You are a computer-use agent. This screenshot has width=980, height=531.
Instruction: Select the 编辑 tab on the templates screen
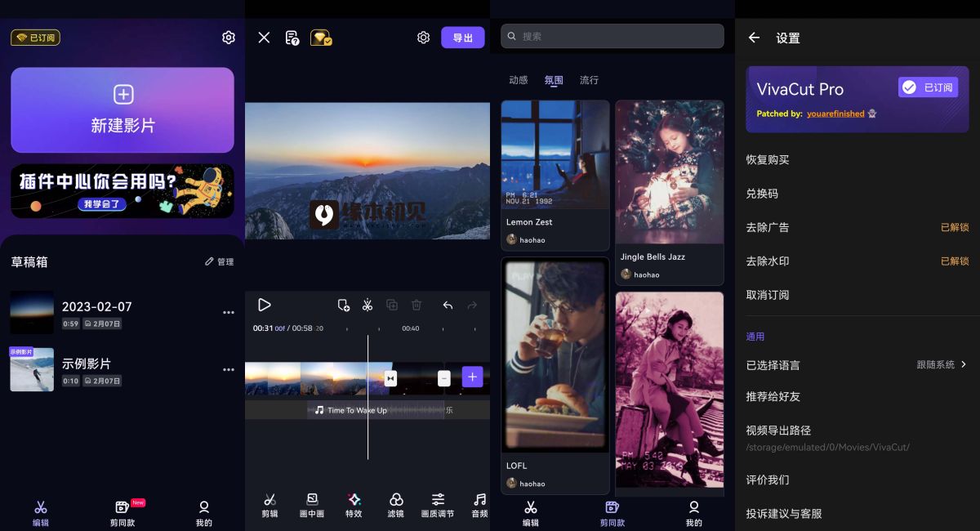[531, 514]
